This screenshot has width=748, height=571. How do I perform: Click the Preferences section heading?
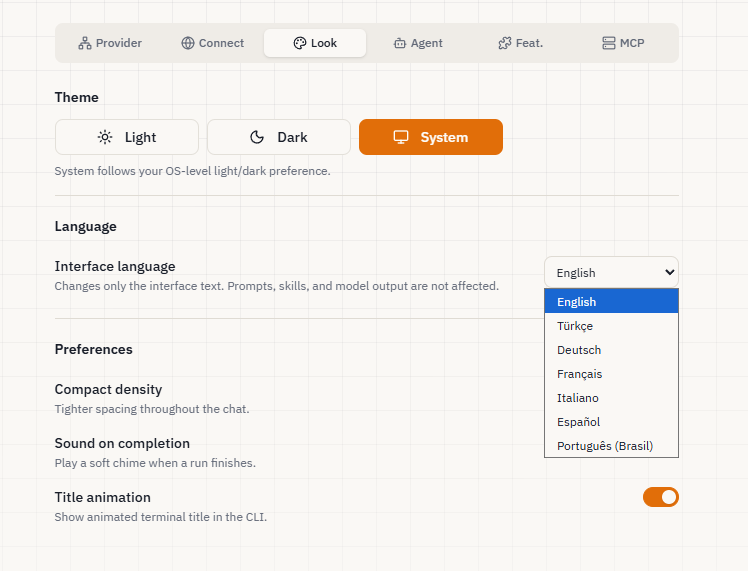pos(94,349)
